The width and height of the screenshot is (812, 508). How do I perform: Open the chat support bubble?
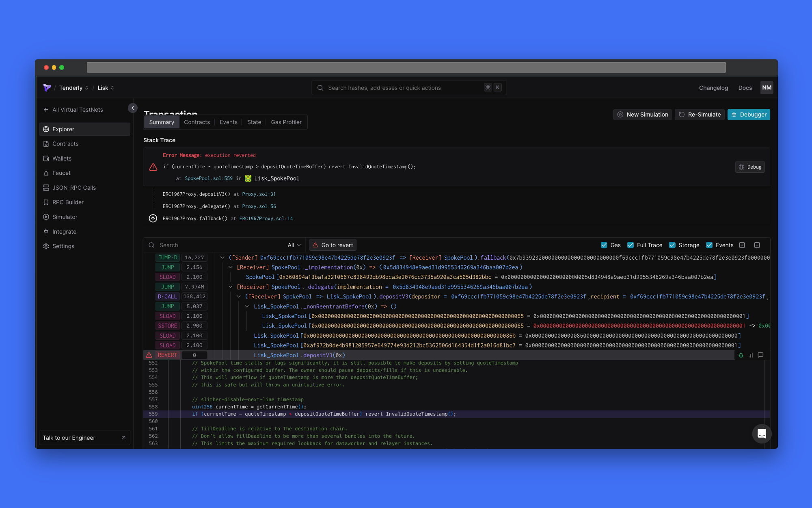coord(762,434)
